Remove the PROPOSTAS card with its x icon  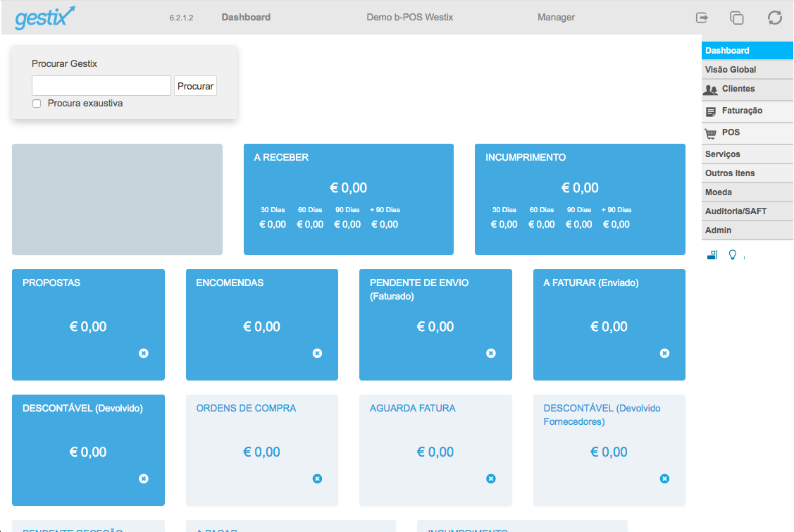point(144,353)
